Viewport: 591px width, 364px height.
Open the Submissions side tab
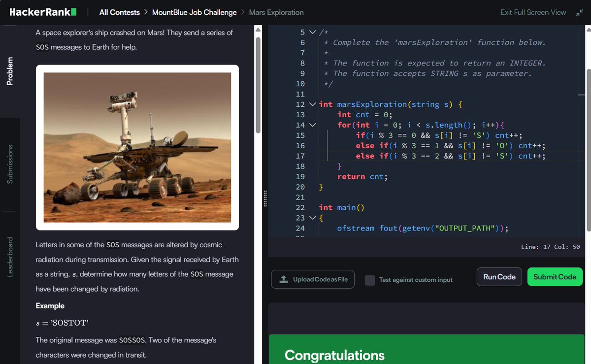[9, 164]
